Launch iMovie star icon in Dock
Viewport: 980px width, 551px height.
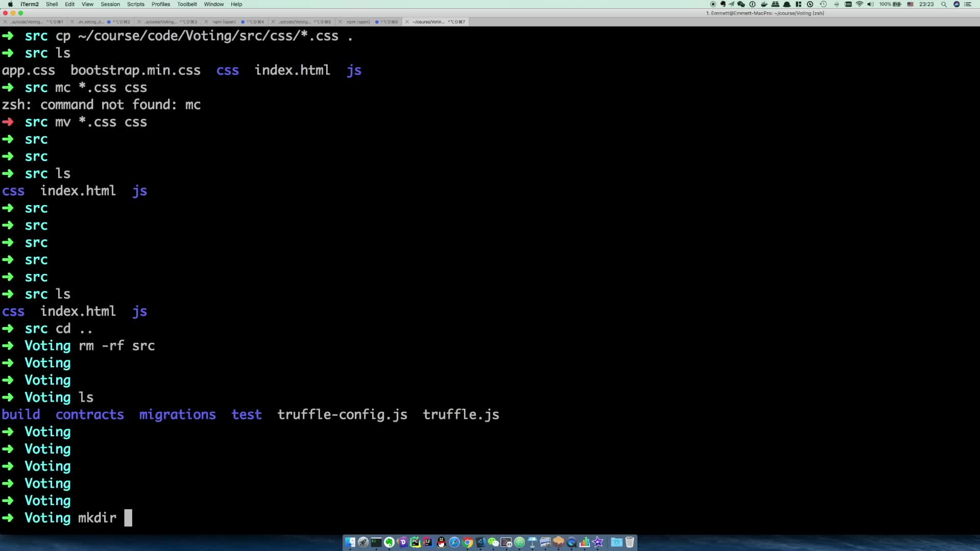[x=598, y=542]
